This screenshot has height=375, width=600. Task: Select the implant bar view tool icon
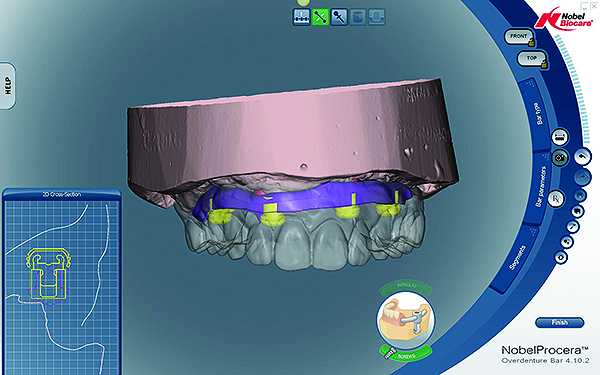click(302, 17)
